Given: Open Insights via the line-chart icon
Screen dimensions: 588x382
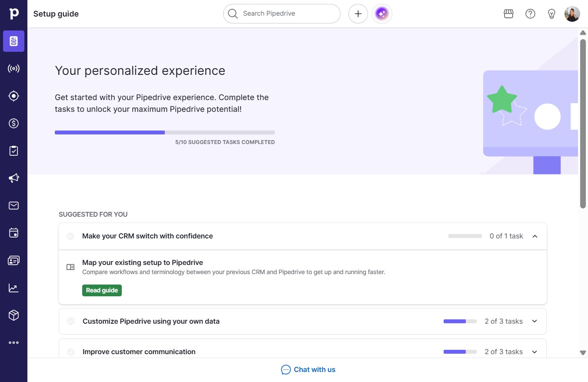Looking at the screenshot, I should (13, 288).
